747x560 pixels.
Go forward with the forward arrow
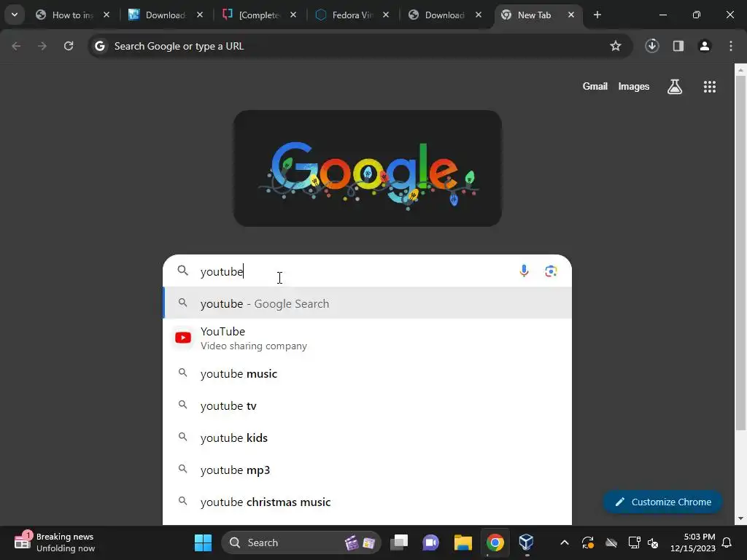click(x=42, y=46)
